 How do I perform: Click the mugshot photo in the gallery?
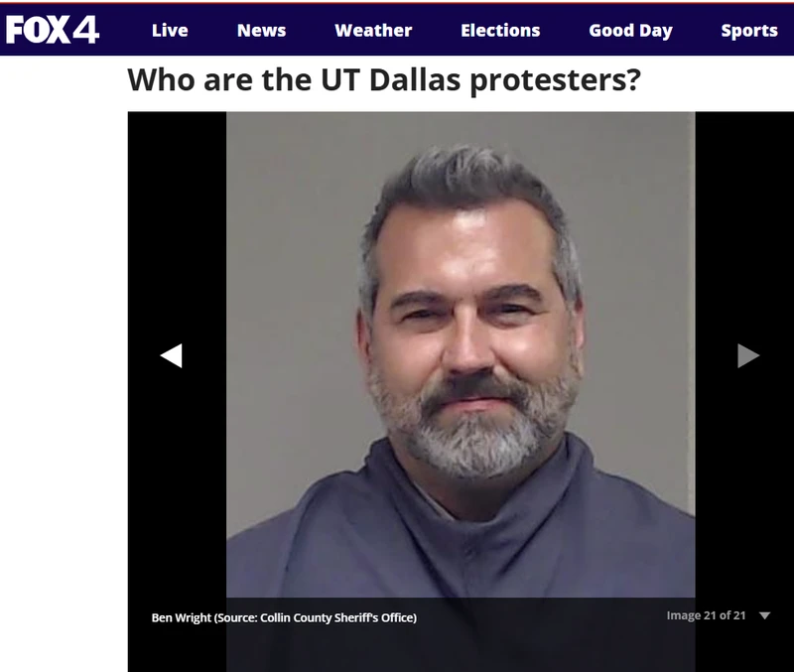coord(461,354)
